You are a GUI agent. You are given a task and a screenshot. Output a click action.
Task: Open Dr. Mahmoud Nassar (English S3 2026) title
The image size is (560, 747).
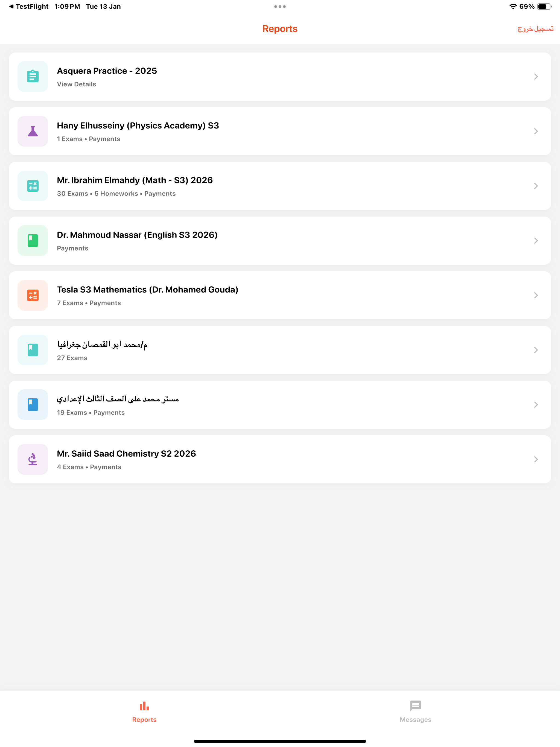(x=137, y=235)
